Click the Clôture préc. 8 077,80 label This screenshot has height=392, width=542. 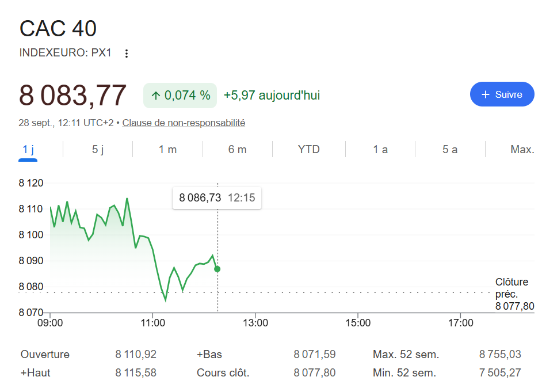[514, 294]
